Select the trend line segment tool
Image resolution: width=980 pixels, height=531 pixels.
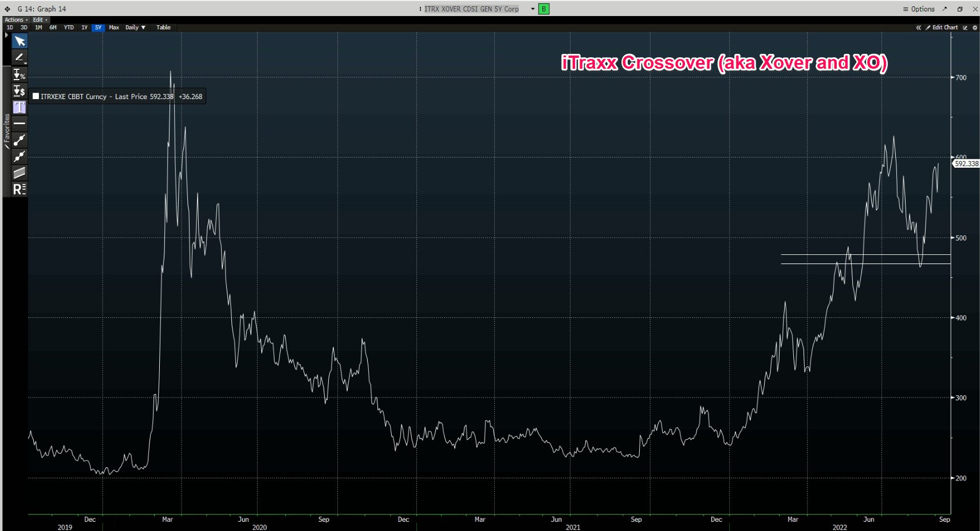[x=19, y=140]
